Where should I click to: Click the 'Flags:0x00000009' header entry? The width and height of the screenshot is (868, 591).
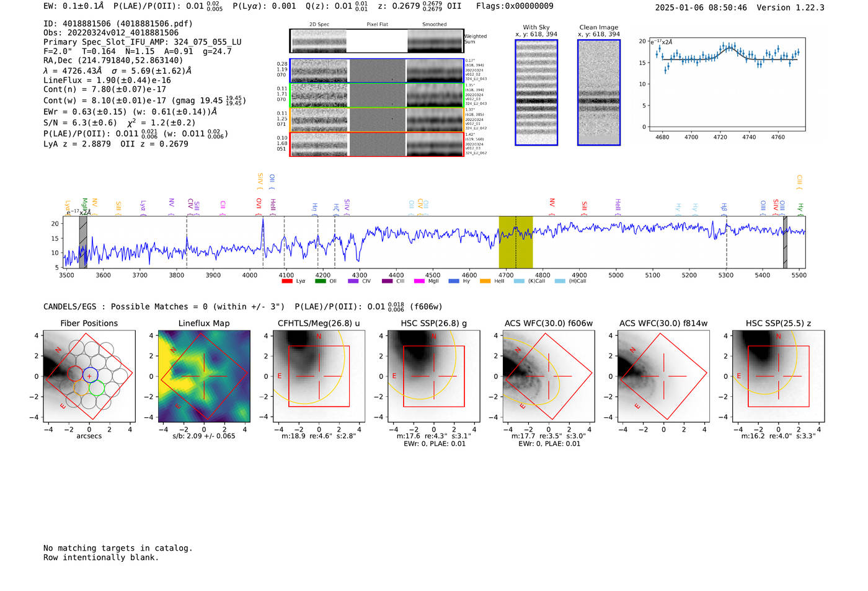click(515, 6)
